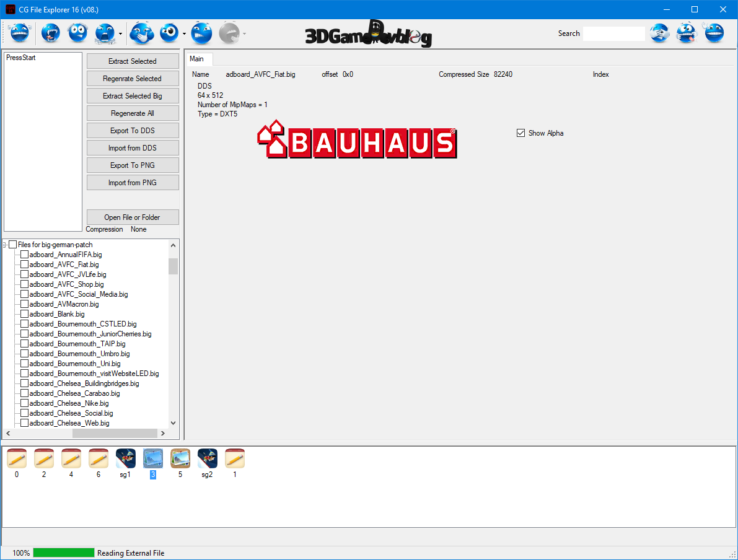Click the Regenerate All button
Screen dimensions: 738x560
click(x=132, y=113)
